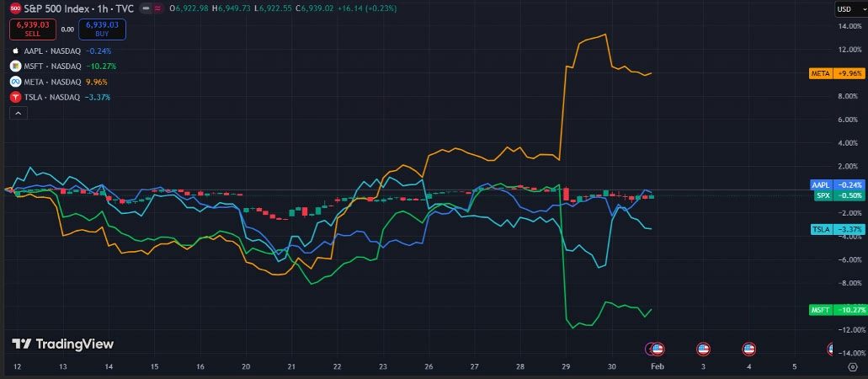Click the META 9.96% percentage in legend
This screenshot has height=379, width=868.
(96, 82)
